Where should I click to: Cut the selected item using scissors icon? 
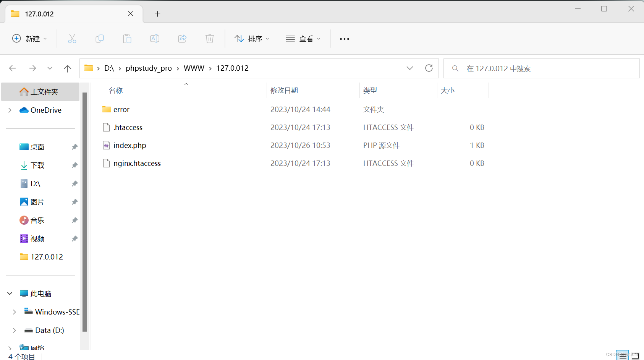[72, 39]
